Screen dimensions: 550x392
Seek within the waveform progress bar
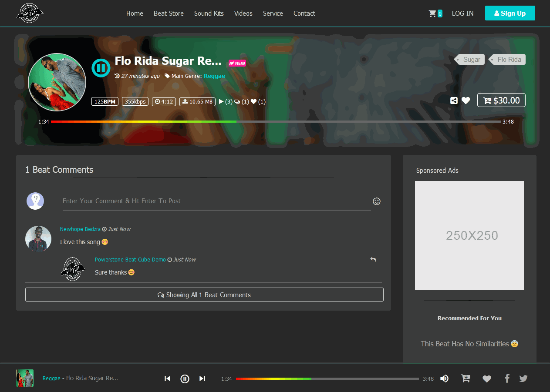coord(276,121)
